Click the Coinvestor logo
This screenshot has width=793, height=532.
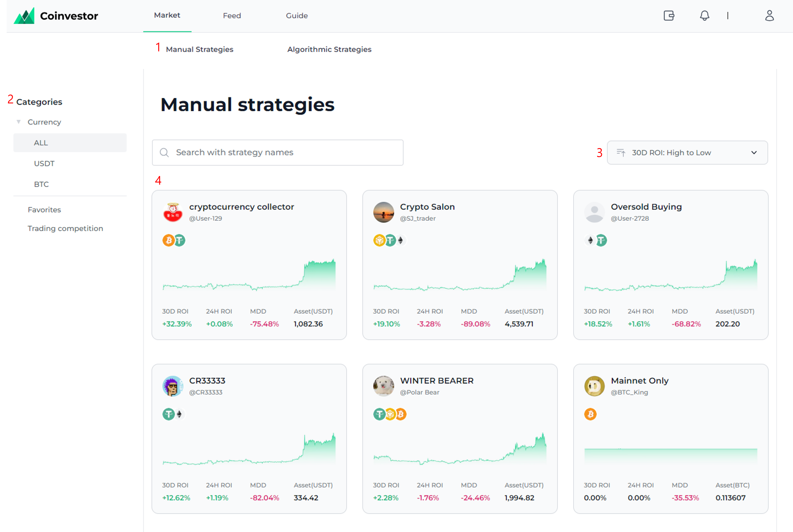click(x=56, y=16)
